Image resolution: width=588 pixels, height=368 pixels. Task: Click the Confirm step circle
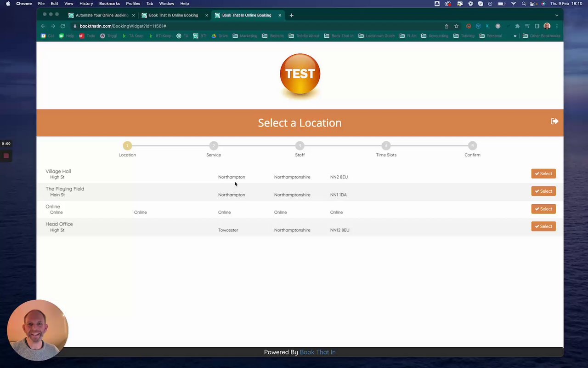(472, 146)
